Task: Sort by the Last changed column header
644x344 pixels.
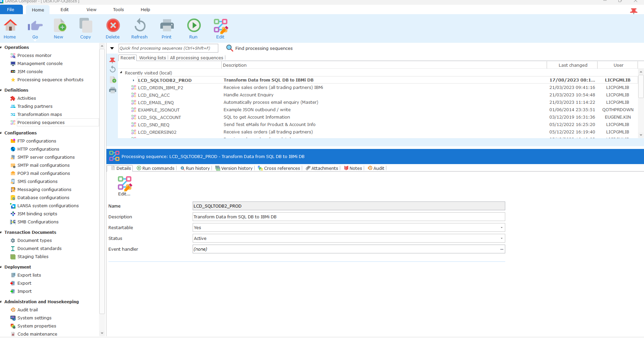Action: 573,65
